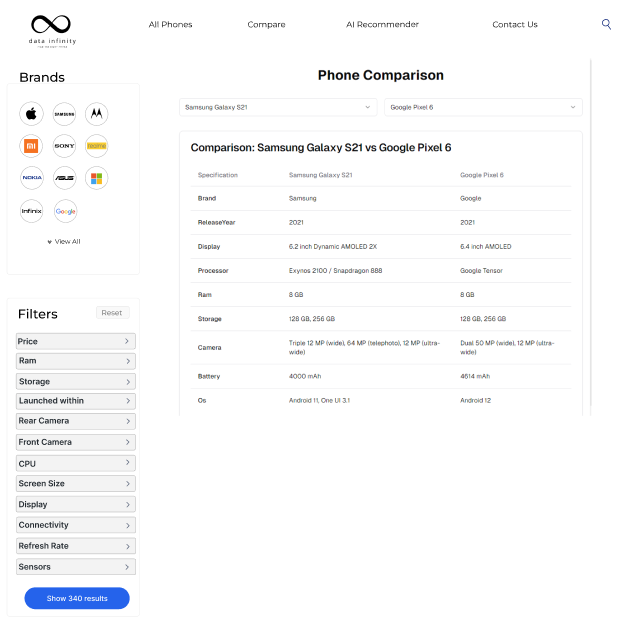The image size is (643, 639).
Task: Expand the Ram filter
Action: 76,361
